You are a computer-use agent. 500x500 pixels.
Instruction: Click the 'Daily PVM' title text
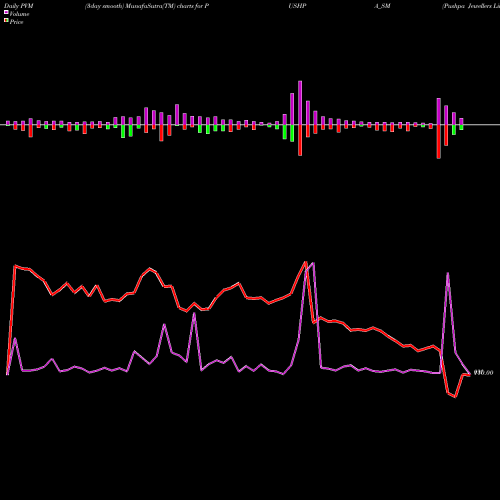(x=19, y=6)
